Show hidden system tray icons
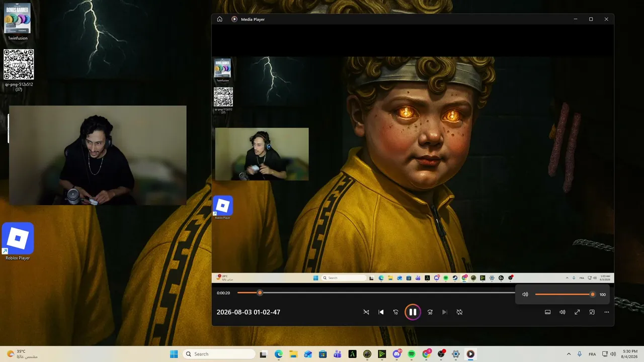The width and height of the screenshot is (644, 362). click(x=569, y=354)
